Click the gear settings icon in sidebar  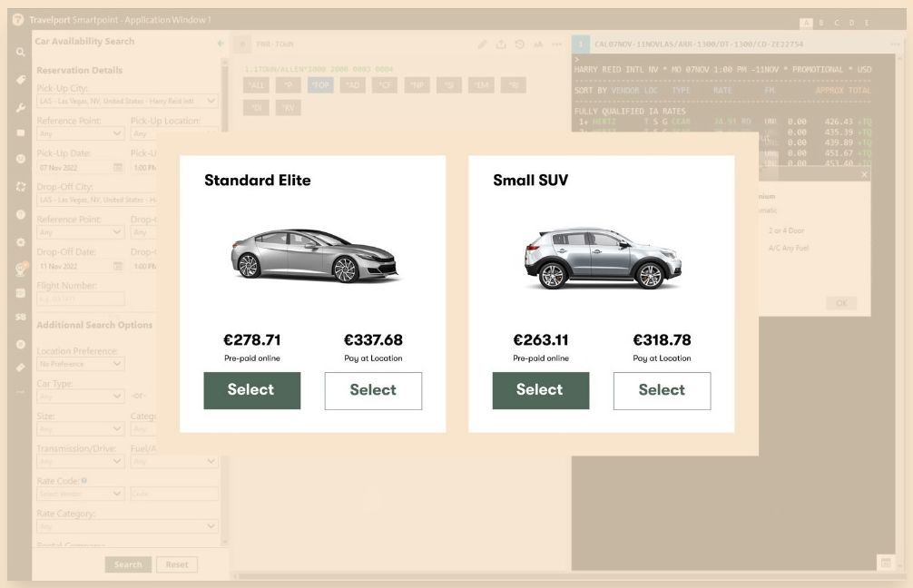[x=20, y=242]
